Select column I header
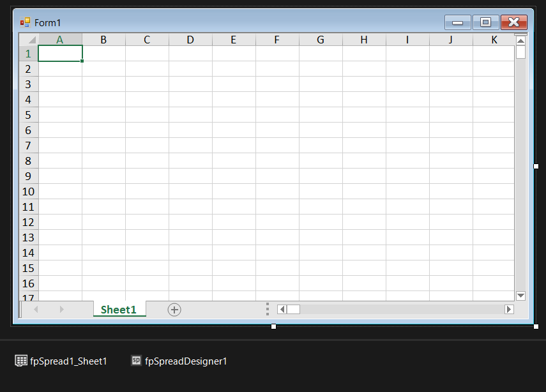Viewport: 546px width, 392px height. (x=407, y=40)
